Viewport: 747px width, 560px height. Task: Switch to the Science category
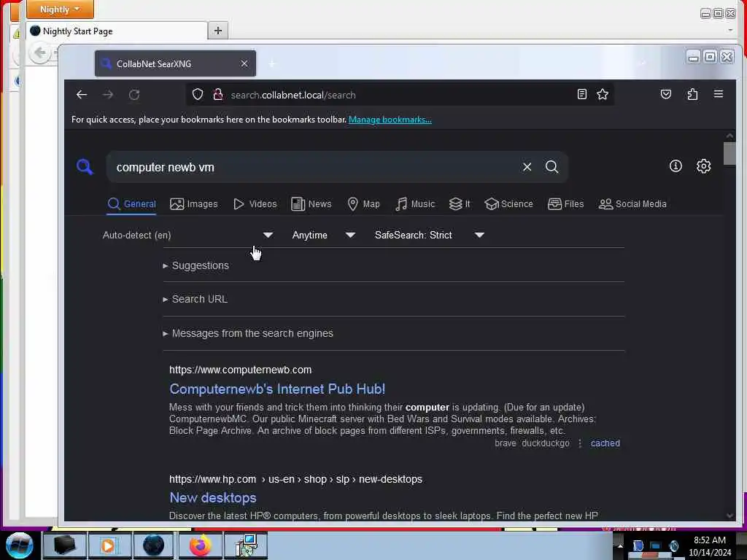coord(508,204)
